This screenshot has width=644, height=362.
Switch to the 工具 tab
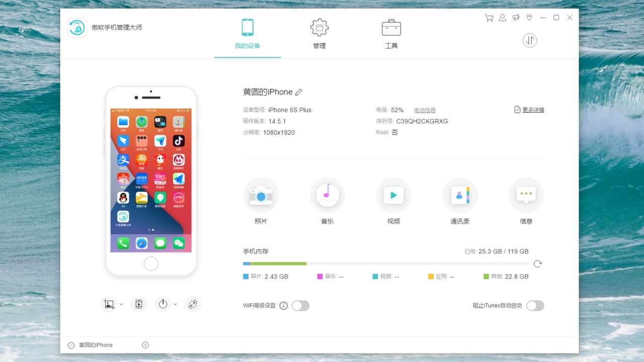click(391, 34)
